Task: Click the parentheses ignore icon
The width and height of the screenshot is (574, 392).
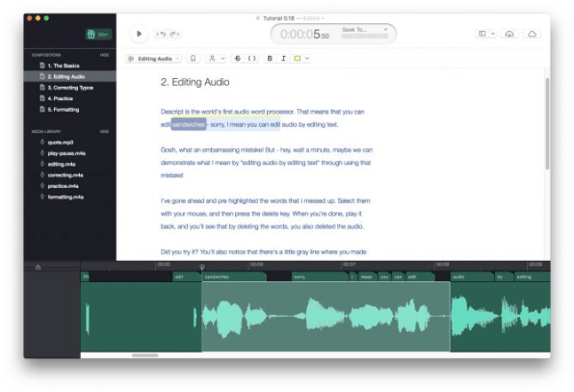Action: coord(252,59)
